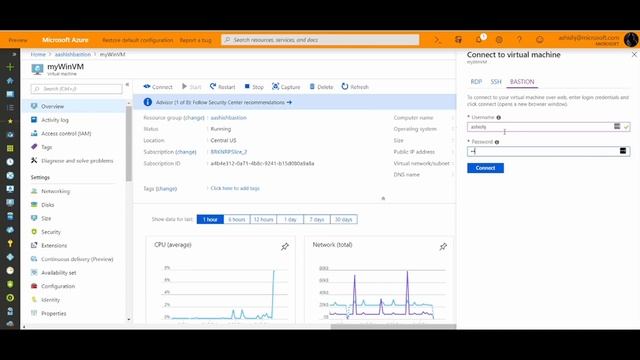Screen dimensions: 640x360
Task: Select 6 hours data range
Action: coord(237,220)
